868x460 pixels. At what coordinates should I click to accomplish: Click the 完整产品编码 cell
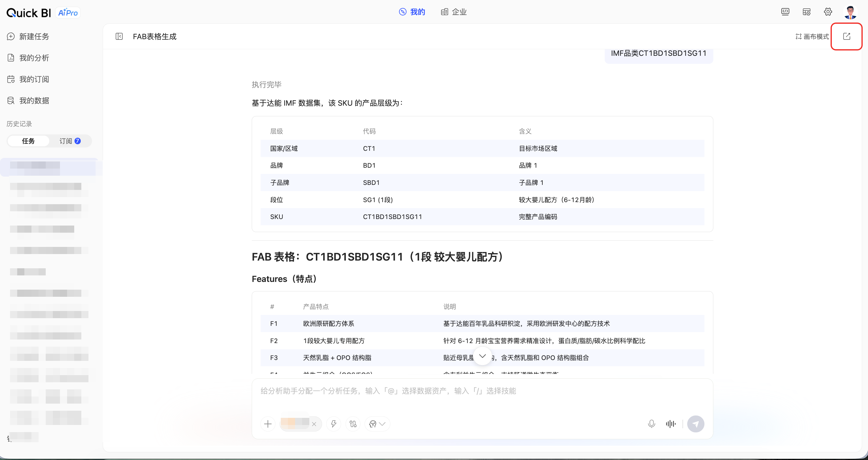point(538,217)
